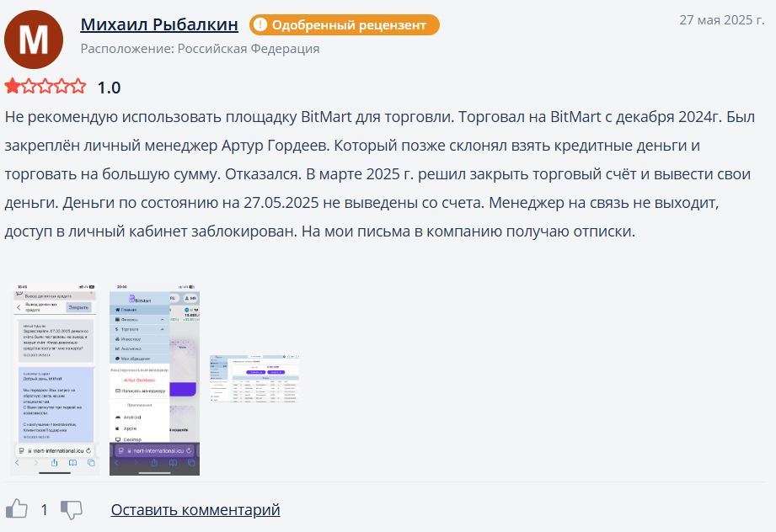Click the text Расположение: Российская Федерация
776x532 pixels.
pyautogui.click(x=200, y=49)
